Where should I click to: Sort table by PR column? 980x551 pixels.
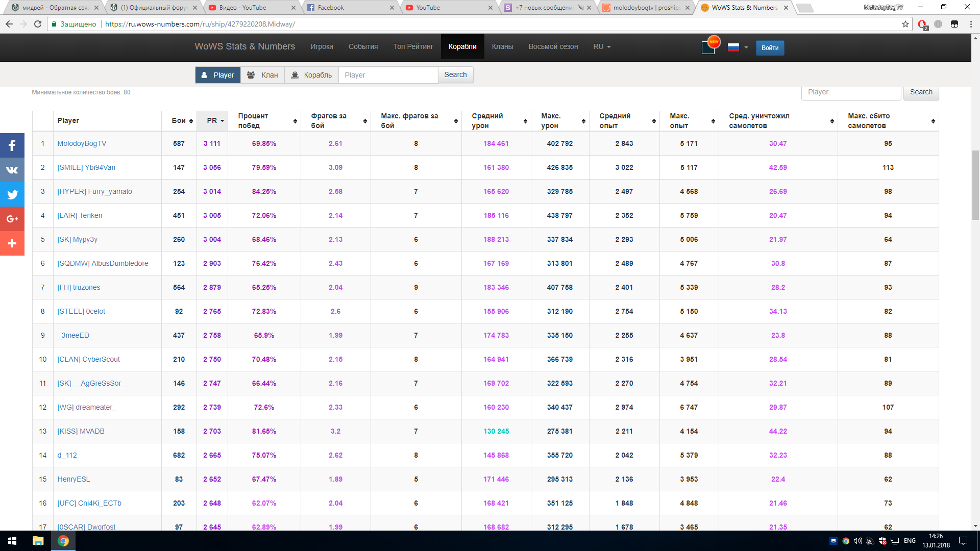click(x=212, y=121)
